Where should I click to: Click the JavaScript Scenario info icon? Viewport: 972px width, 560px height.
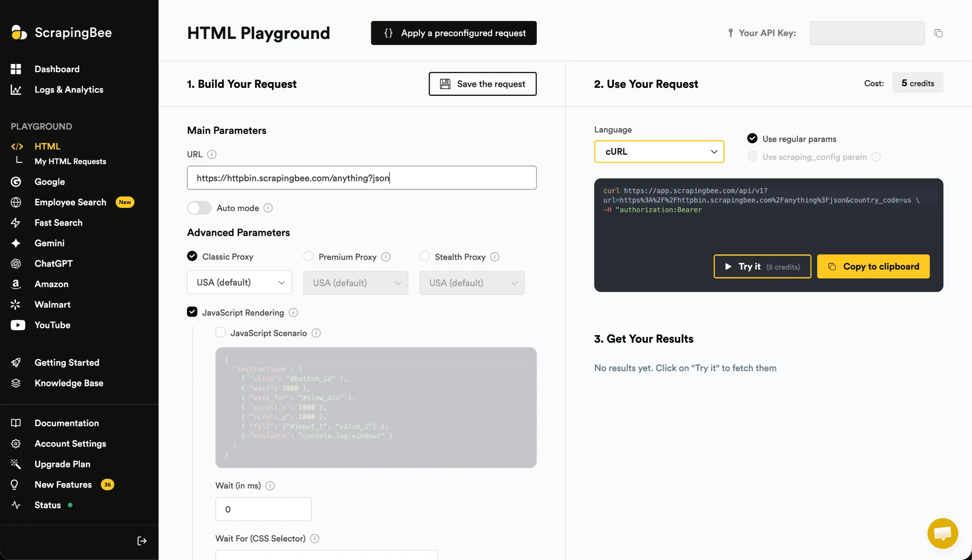(316, 333)
